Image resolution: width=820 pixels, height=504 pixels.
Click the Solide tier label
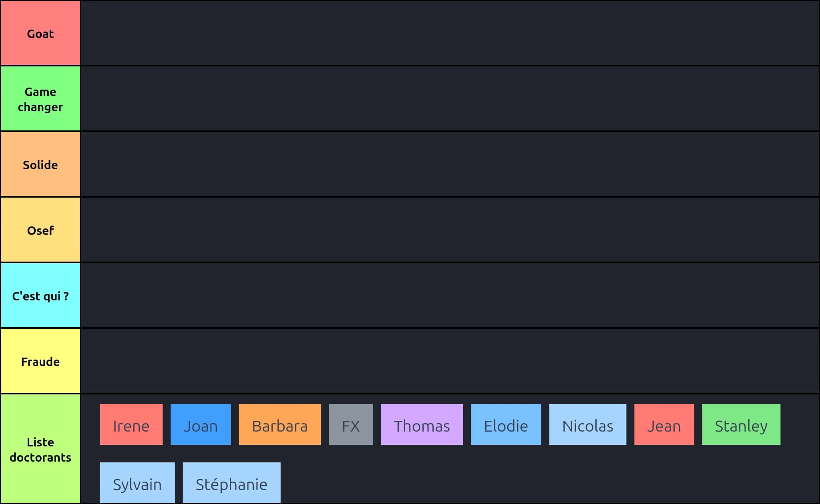coord(40,164)
